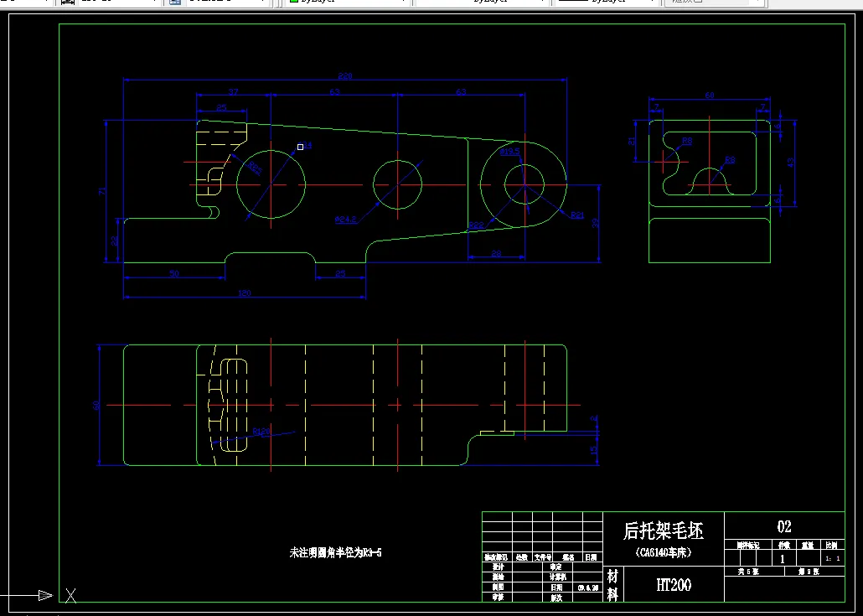Select the 220 overall length dimension
Screen dimensions: 863x616
345,76
